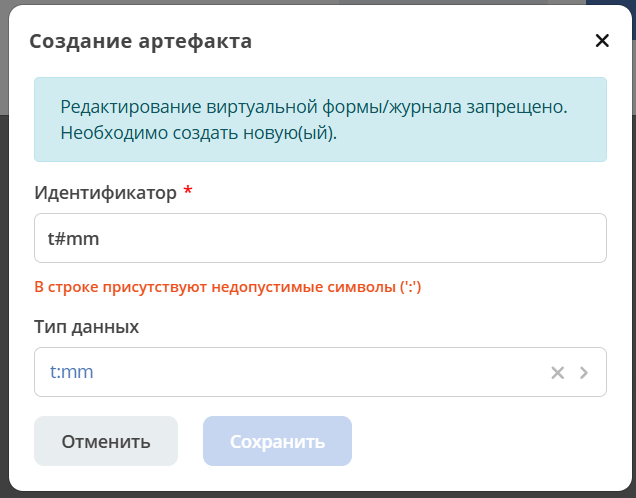636x498 pixels.
Task: Place cursor on the "t#mm" identifier text
Action: click(74, 239)
